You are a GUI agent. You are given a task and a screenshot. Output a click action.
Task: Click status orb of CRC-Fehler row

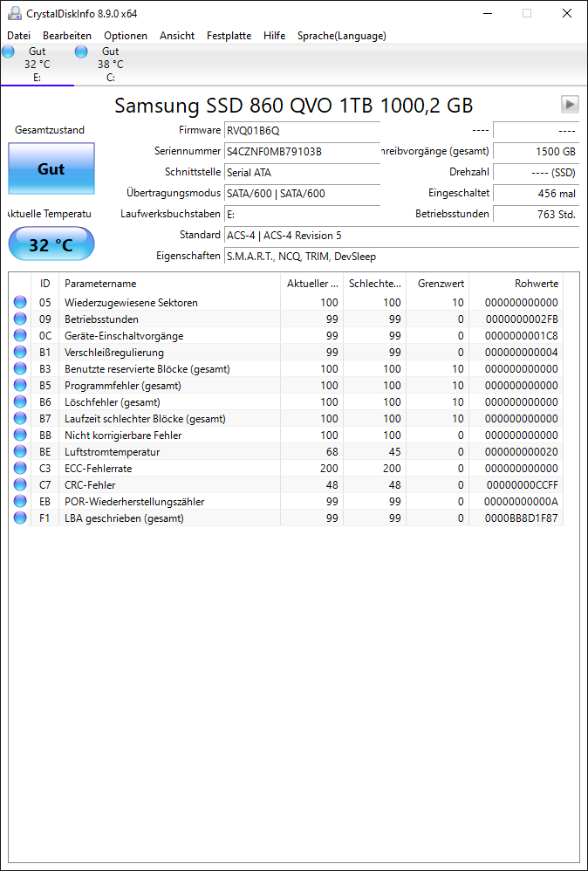click(x=20, y=485)
